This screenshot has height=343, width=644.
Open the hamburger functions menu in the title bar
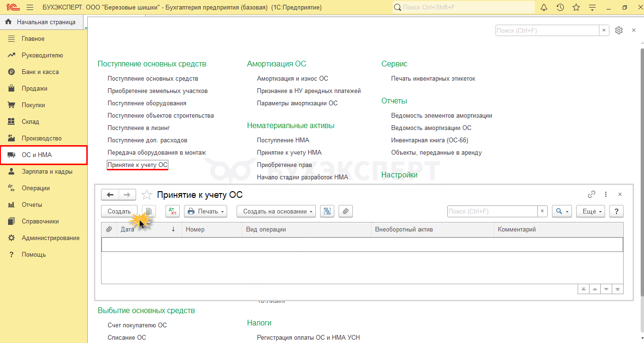coord(30,8)
